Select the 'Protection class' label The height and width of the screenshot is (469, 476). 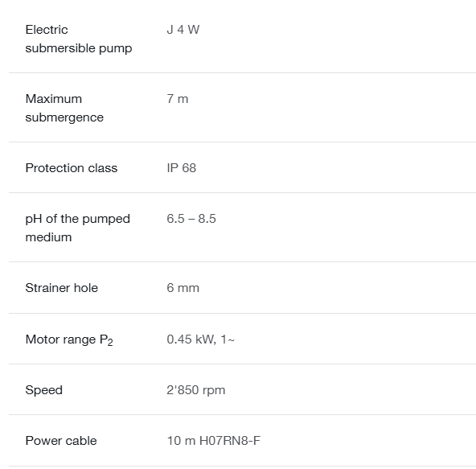coord(72,168)
